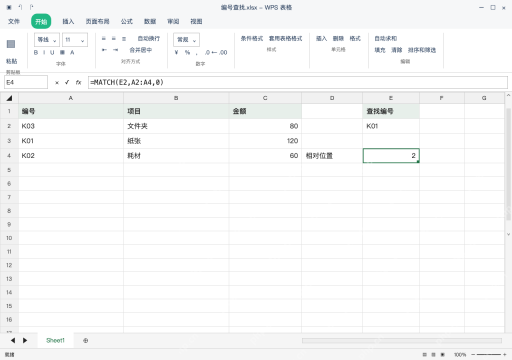Select column C header
The height and width of the screenshot is (360, 512).
tap(265, 98)
